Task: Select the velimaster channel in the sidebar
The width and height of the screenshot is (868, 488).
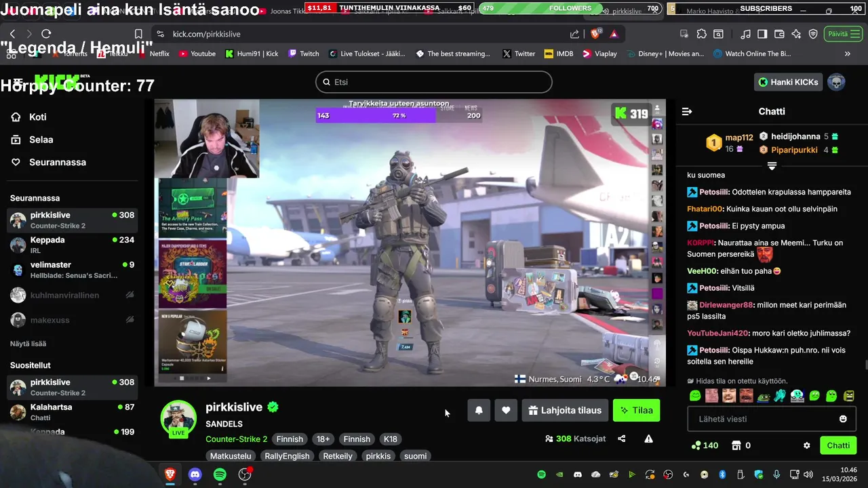Action: [x=73, y=270]
